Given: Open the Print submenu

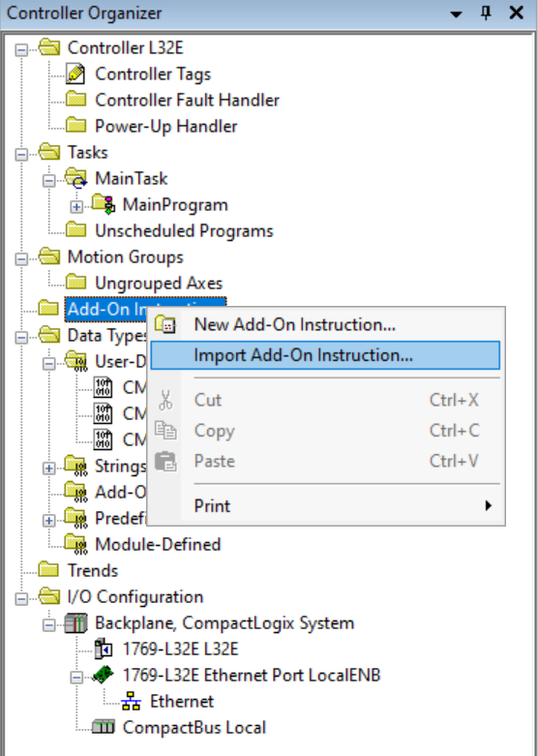Looking at the screenshot, I should click(325, 505).
